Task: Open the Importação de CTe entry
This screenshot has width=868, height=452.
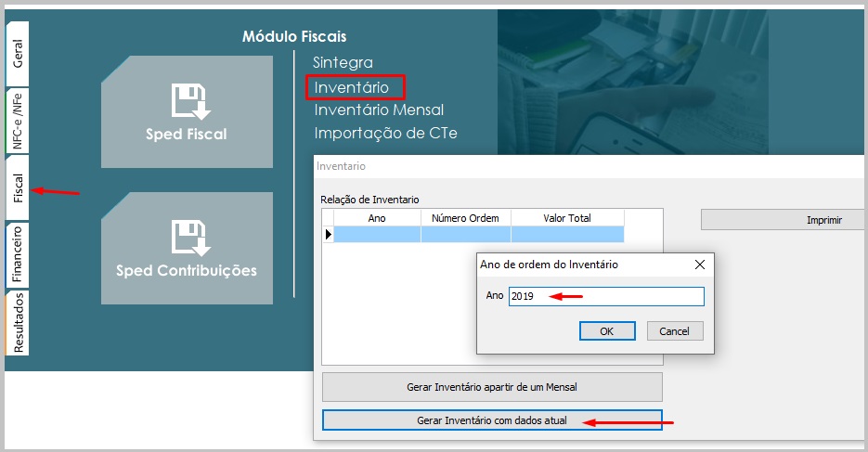Action: [386, 134]
